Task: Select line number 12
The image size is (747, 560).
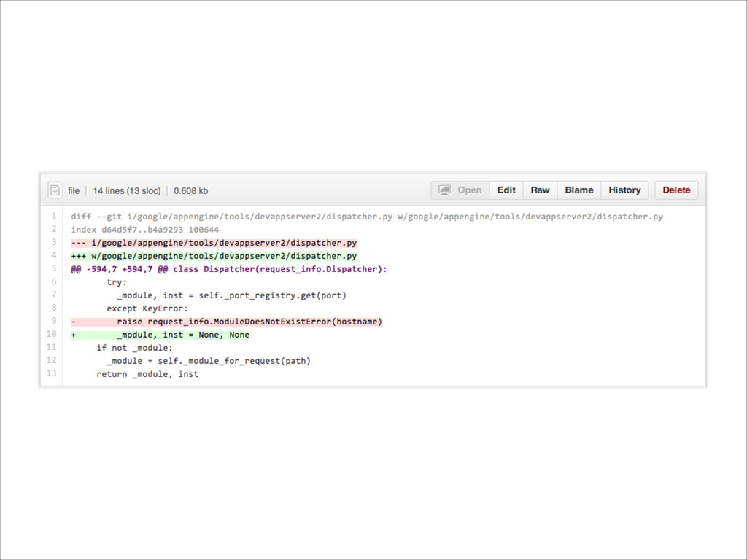Action: click(x=52, y=360)
